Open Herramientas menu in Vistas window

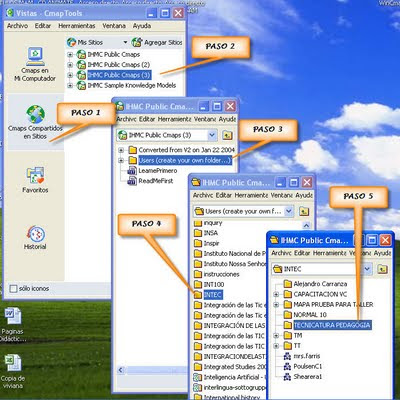[x=77, y=26]
